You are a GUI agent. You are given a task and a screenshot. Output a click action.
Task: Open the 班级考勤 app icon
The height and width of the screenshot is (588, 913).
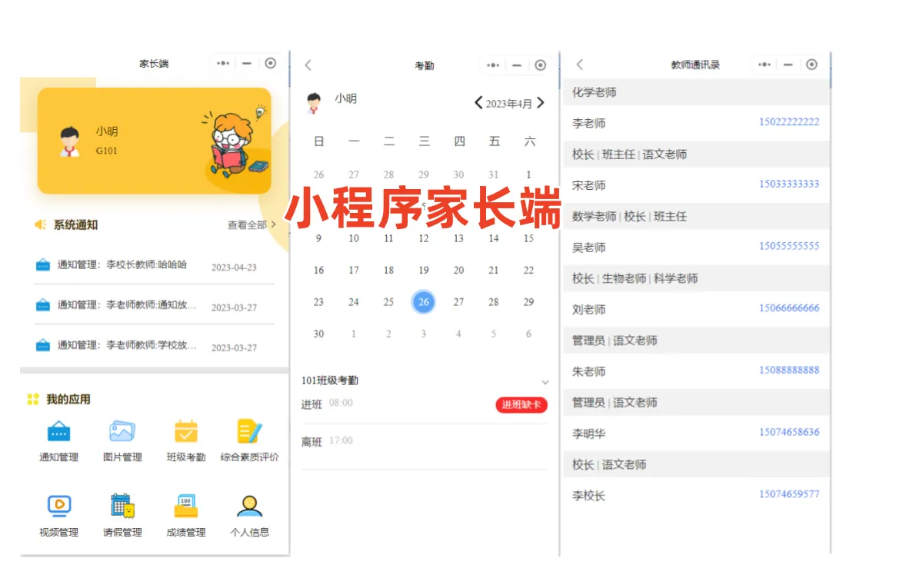pyautogui.click(x=185, y=433)
